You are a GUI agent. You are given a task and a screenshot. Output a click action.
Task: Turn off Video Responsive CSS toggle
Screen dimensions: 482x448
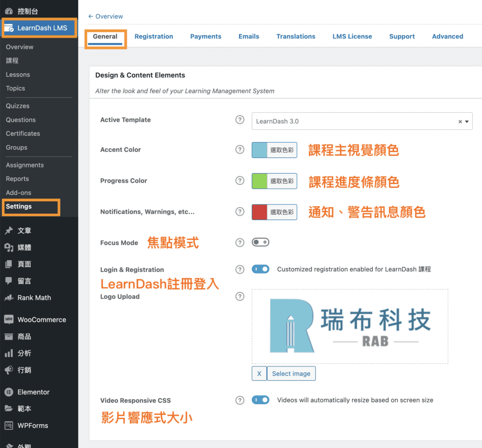[x=260, y=400]
